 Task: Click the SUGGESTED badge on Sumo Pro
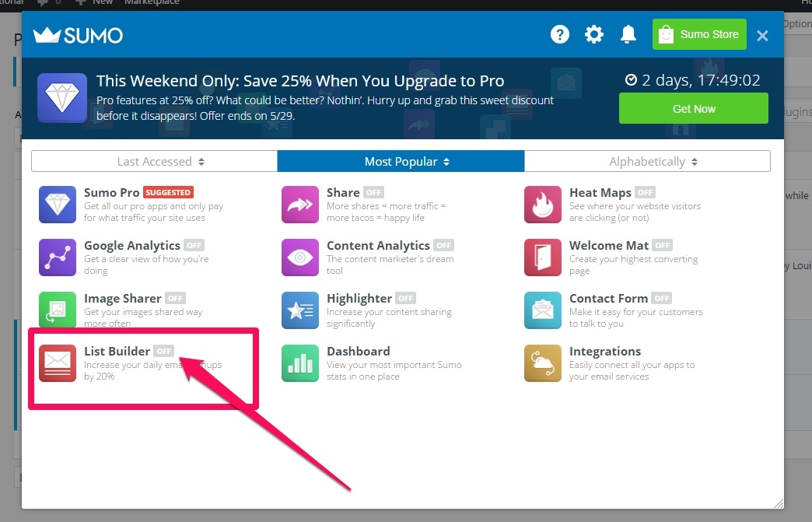point(168,193)
